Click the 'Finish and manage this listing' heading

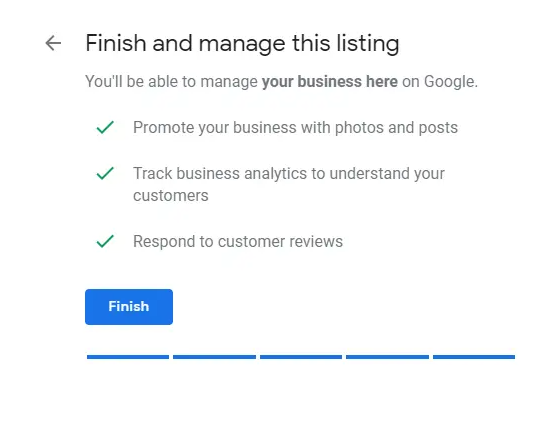click(x=242, y=44)
